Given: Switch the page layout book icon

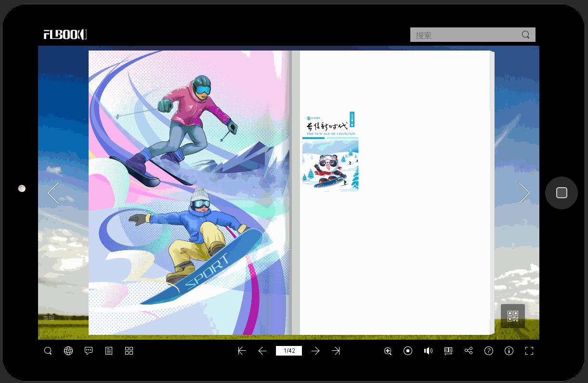Looking at the screenshot, I should [448, 351].
